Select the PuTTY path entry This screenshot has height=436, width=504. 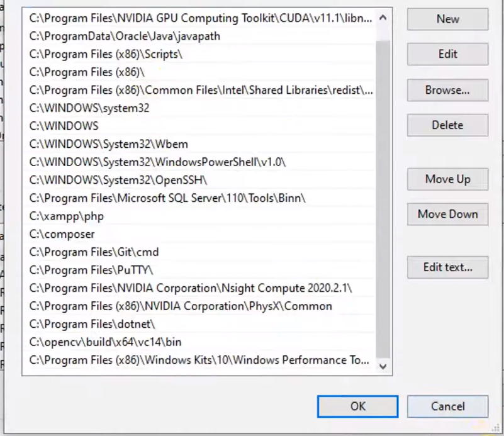click(199, 270)
